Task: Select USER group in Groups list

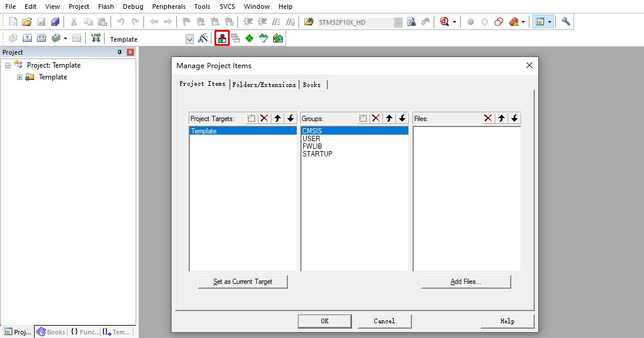Action: click(x=354, y=139)
